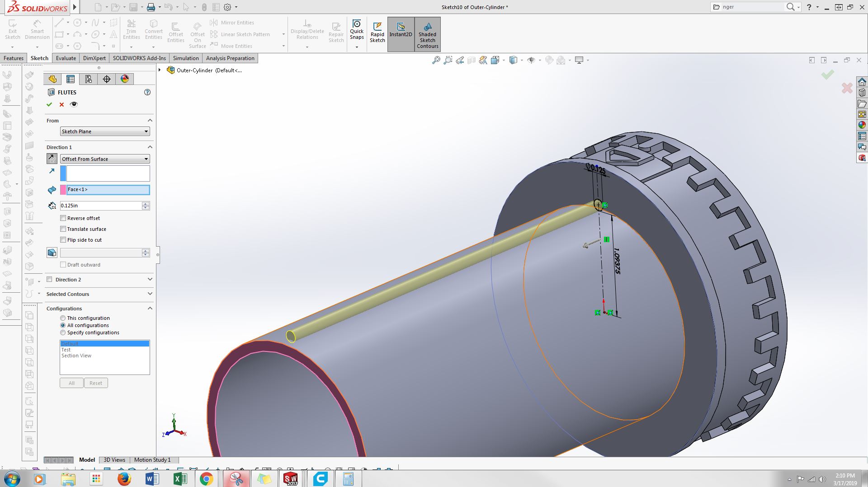Switch to the Features tab
This screenshot has width=868, height=487.
(14, 58)
